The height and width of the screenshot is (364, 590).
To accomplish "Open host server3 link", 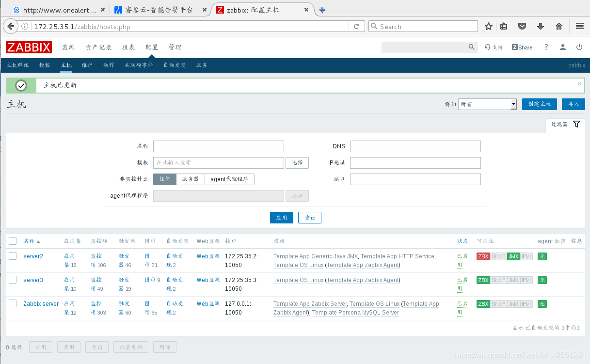I will click(x=33, y=280).
